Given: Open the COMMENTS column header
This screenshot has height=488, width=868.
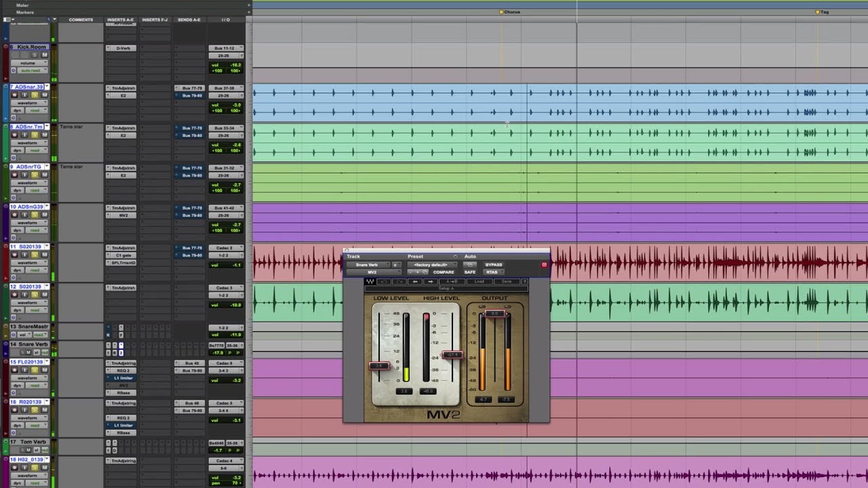Looking at the screenshot, I should [81, 20].
